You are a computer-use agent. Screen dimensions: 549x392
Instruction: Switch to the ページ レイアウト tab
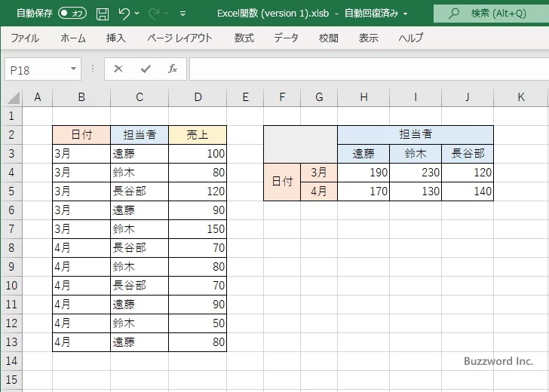(179, 38)
